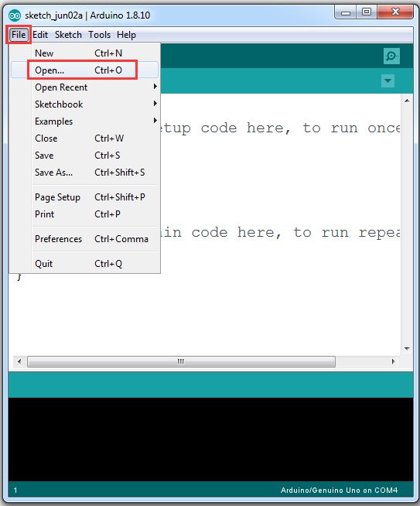The width and height of the screenshot is (420, 506).
Task: Click the Arduino logo in title bar
Action: [15, 15]
